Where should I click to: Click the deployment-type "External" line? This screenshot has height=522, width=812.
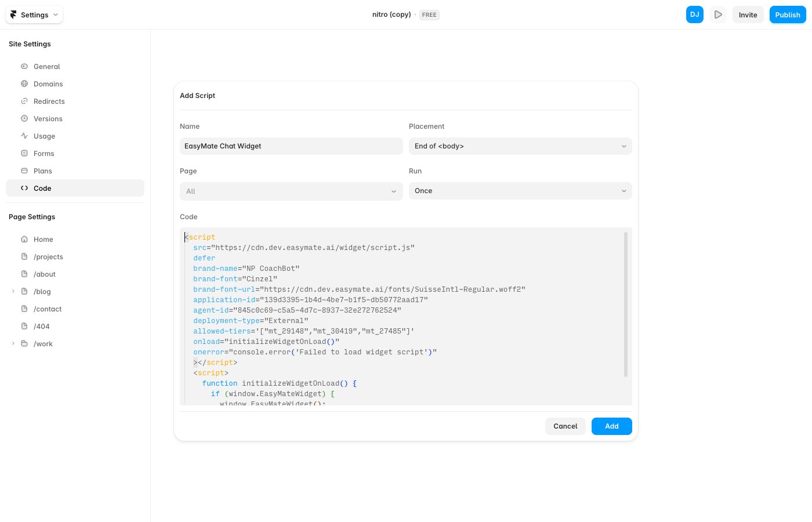tap(251, 321)
